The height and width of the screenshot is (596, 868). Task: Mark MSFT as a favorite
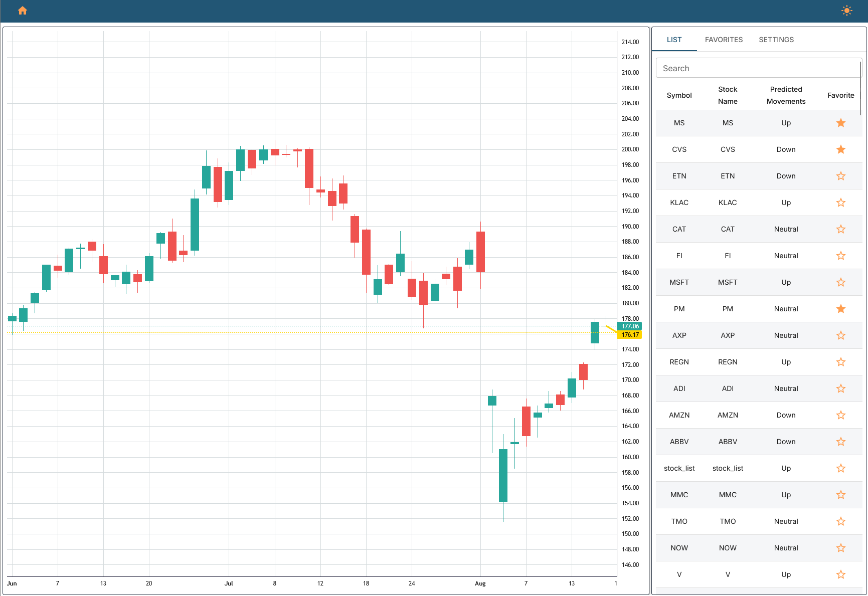point(840,282)
